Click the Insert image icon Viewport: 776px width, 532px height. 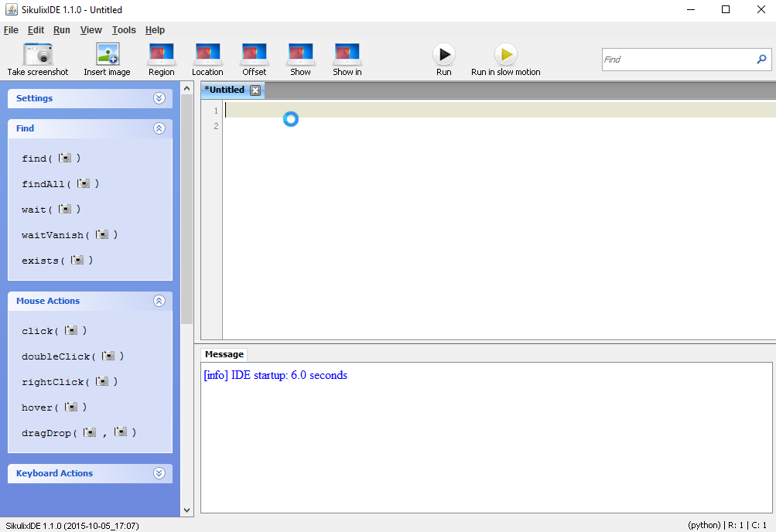coord(108,54)
